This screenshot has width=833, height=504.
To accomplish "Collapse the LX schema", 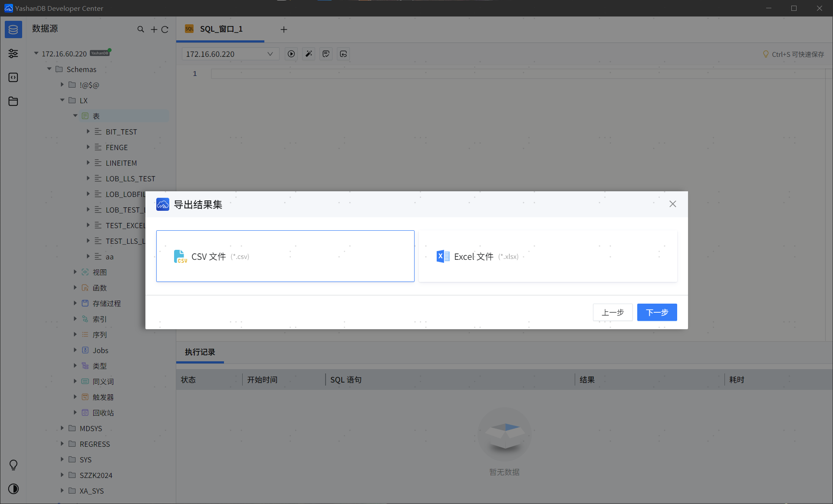I will [x=63, y=100].
